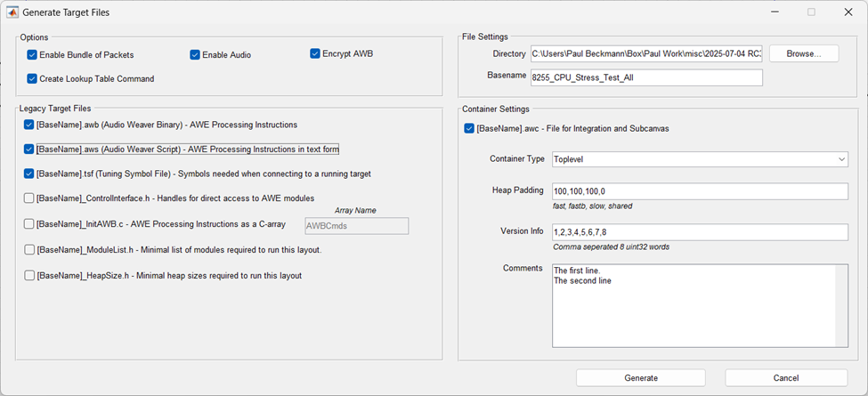
Task: Uncheck the Enable Audio option
Action: [x=195, y=55]
